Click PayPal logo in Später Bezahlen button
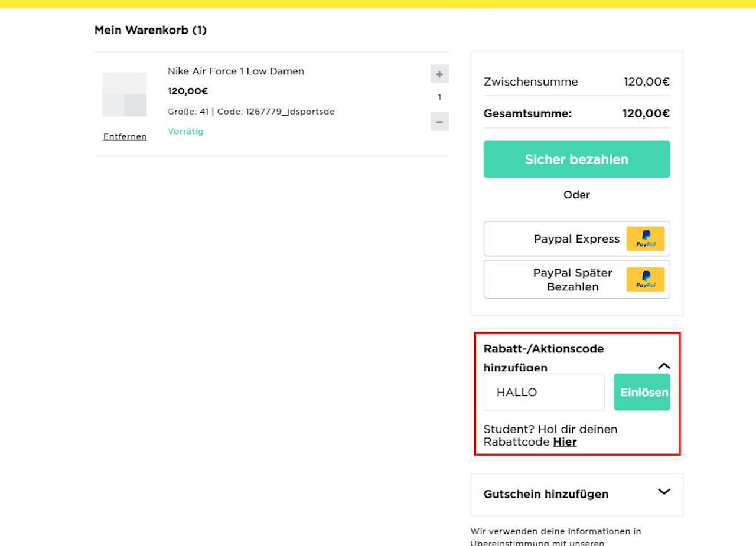This screenshot has height=546, width=756. [x=646, y=280]
